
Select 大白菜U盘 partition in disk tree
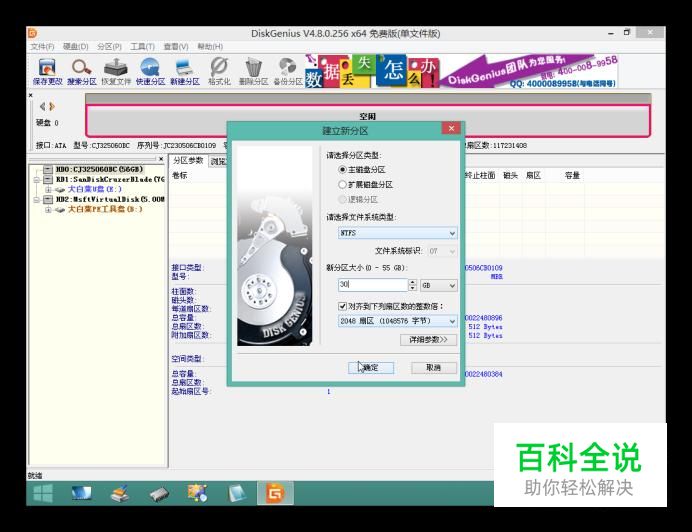[x=94, y=189]
